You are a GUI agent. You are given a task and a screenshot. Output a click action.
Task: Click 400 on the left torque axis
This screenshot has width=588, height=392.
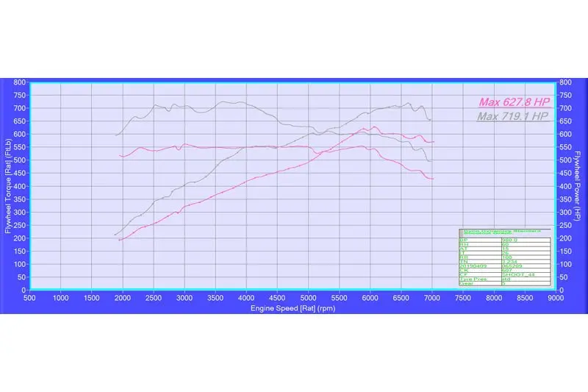pyautogui.click(x=20, y=186)
